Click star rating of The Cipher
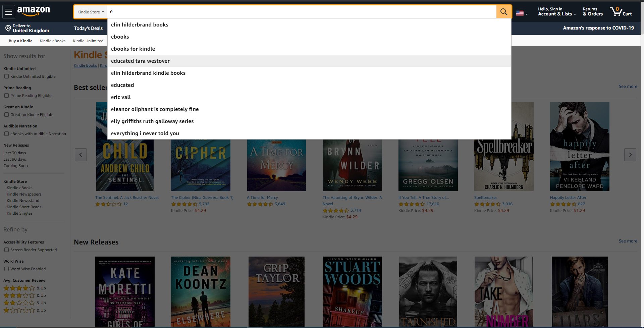 184,204
